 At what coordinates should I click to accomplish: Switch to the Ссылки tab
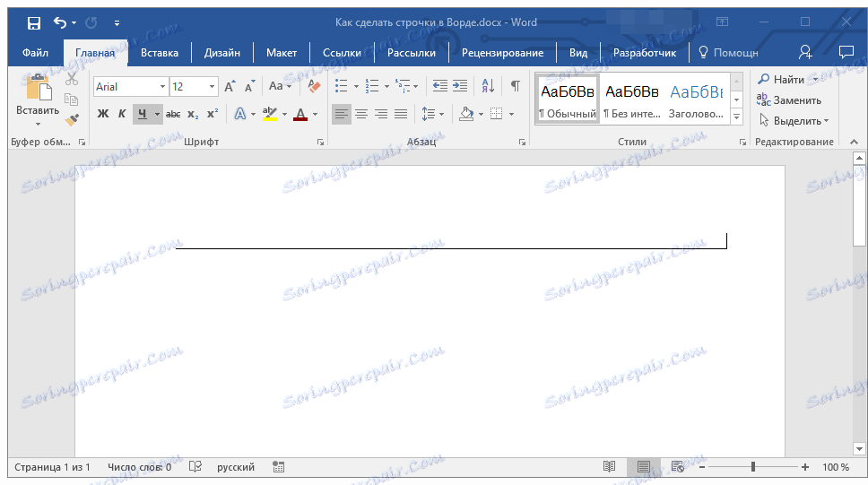click(342, 53)
